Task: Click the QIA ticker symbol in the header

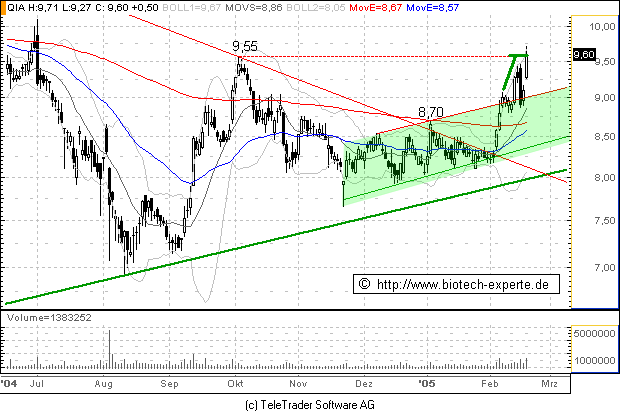Action: 14,8
